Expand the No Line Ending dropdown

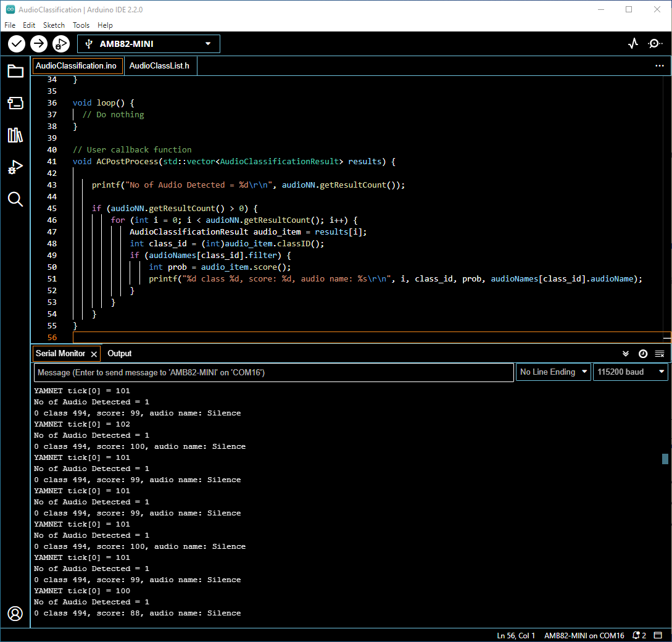click(x=554, y=372)
